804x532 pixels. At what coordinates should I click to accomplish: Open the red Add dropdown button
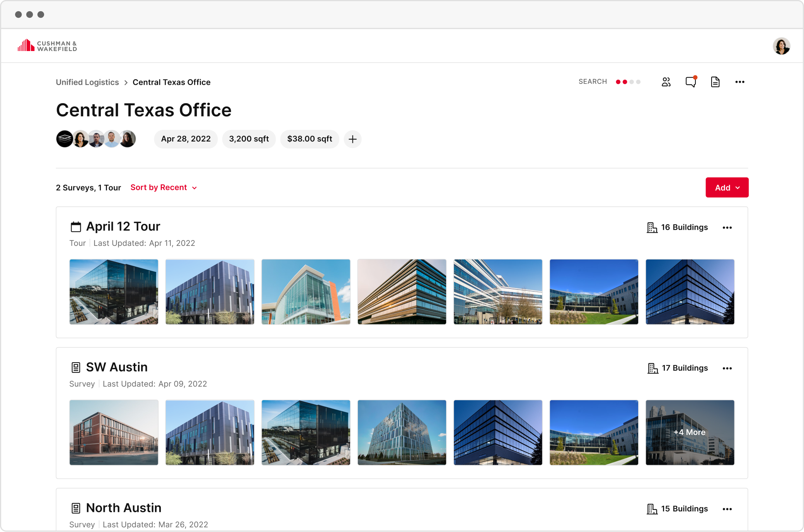pyautogui.click(x=727, y=188)
